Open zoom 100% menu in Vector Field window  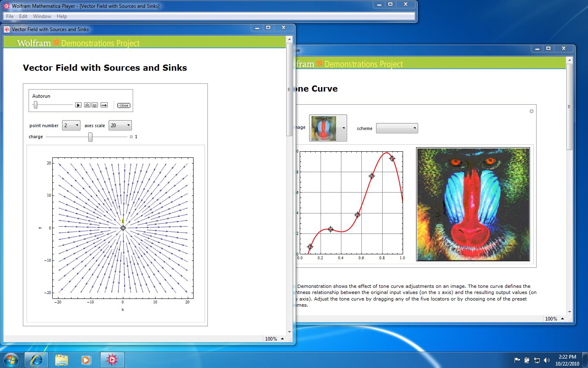(x=274, y=339)
